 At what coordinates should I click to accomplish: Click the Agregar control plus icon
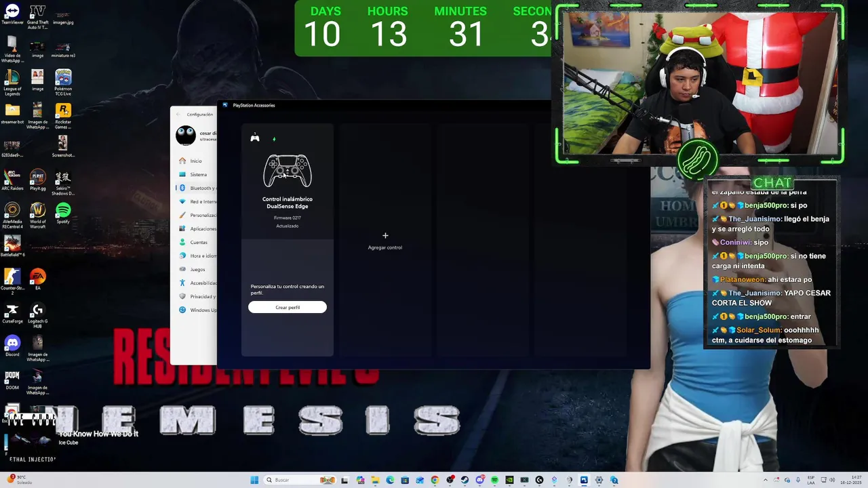385,236
